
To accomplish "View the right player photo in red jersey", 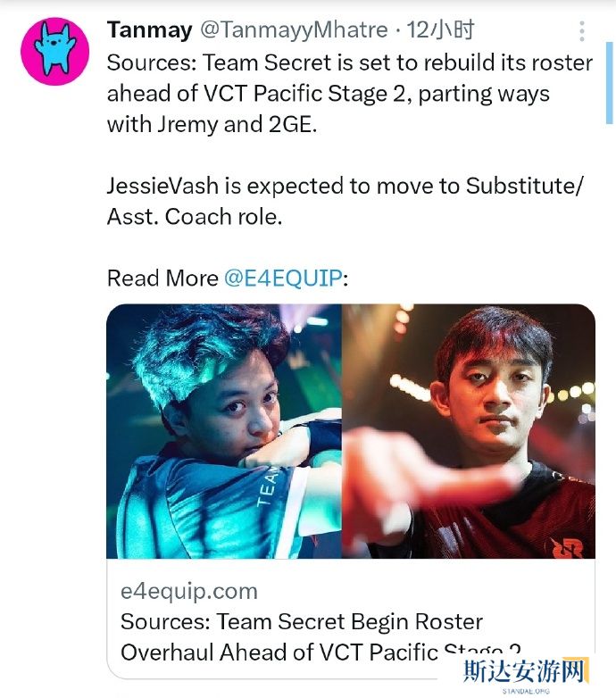I will [469, 431].
